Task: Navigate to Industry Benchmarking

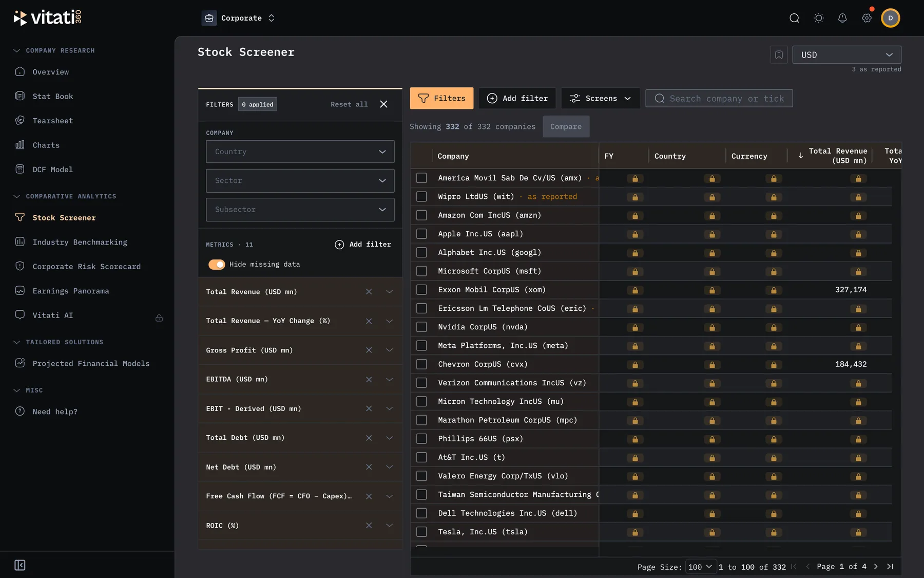Action: [80, 242]
